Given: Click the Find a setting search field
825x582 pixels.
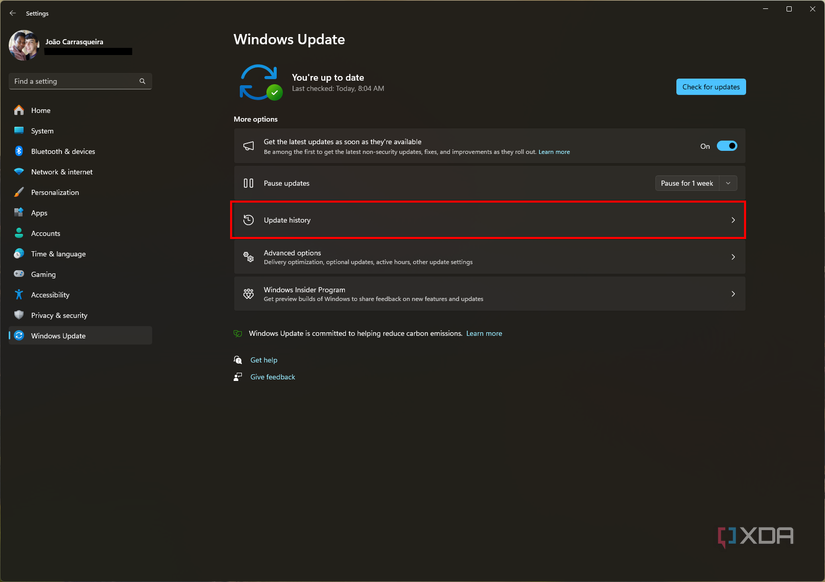Looking at the screenshot, I should click(80, 81).
